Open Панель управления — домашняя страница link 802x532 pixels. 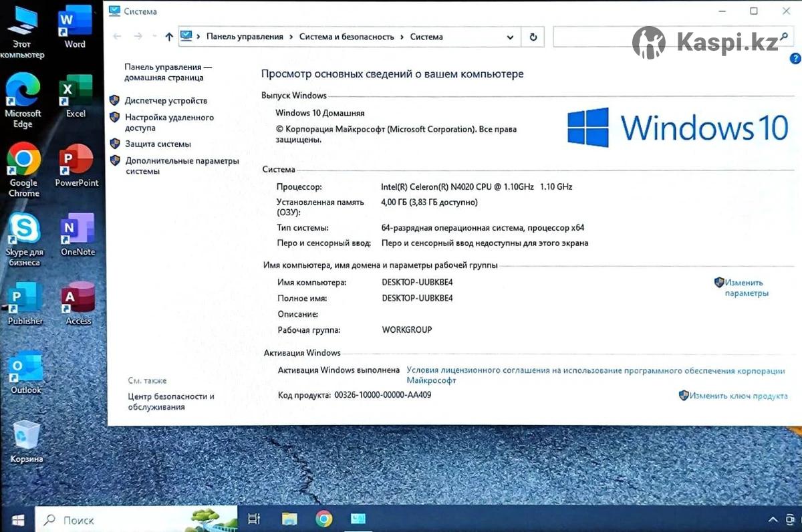click(x=168, y=72)
